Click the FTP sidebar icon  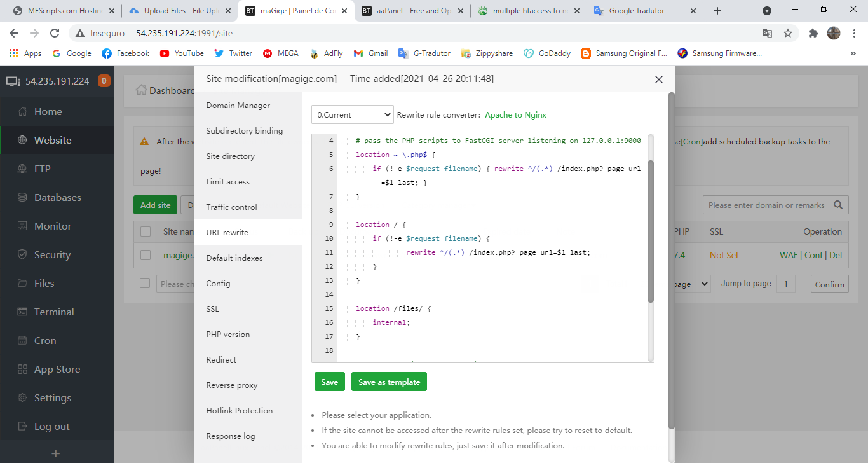click(23, 169)
